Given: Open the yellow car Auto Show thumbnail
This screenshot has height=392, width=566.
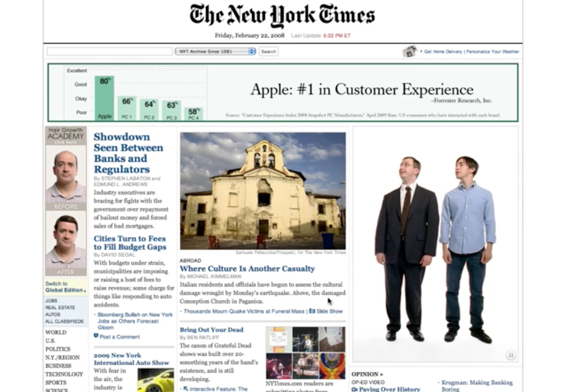Looking at the screenshot, I should tap(156, 380).
